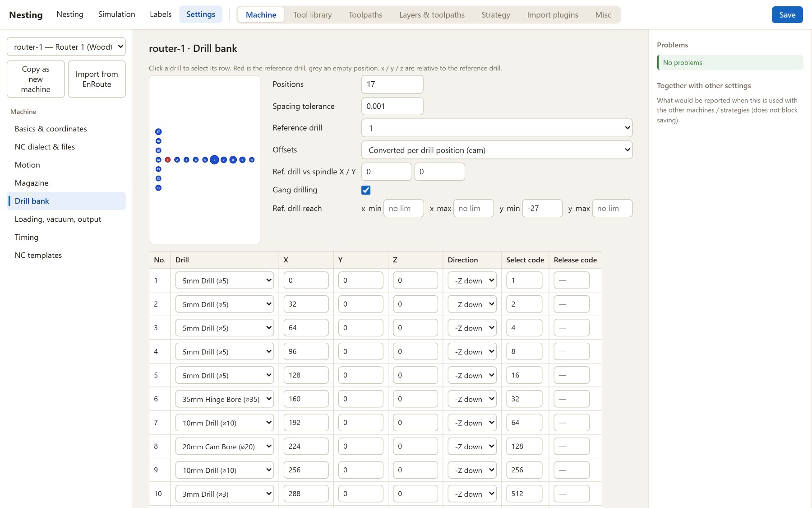
Task: Open the Labels section
Action: pyautogui.click(x=161, y=14)
